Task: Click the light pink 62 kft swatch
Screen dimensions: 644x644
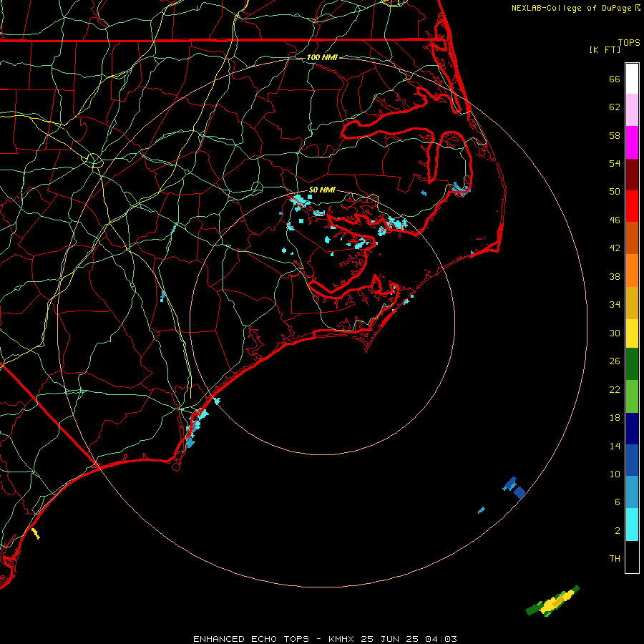Action: 632,109
